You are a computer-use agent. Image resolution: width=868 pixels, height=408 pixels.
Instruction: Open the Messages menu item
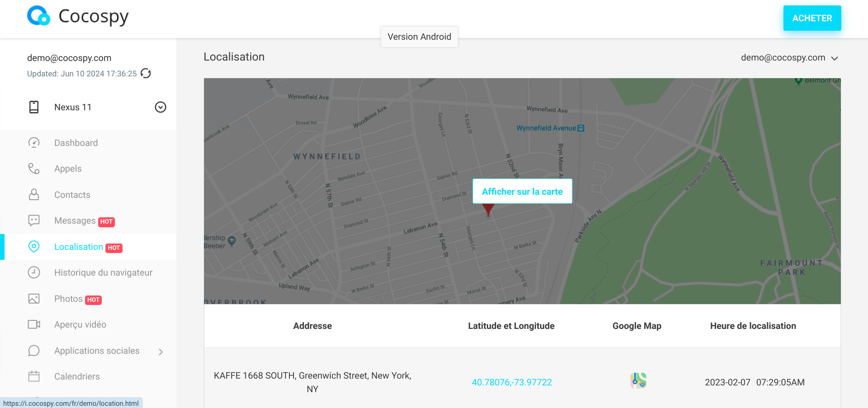pyautogui.click(x=75, y=220)
